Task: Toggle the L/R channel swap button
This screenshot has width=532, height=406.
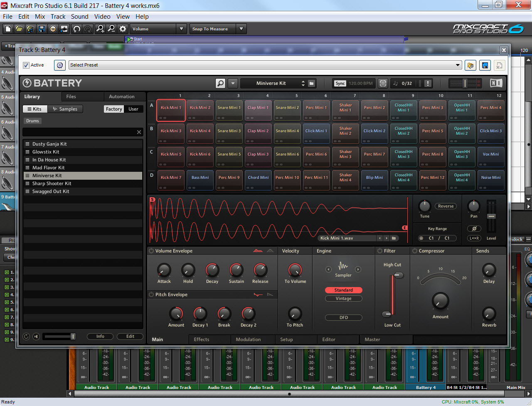Action: tap(474, 238)
